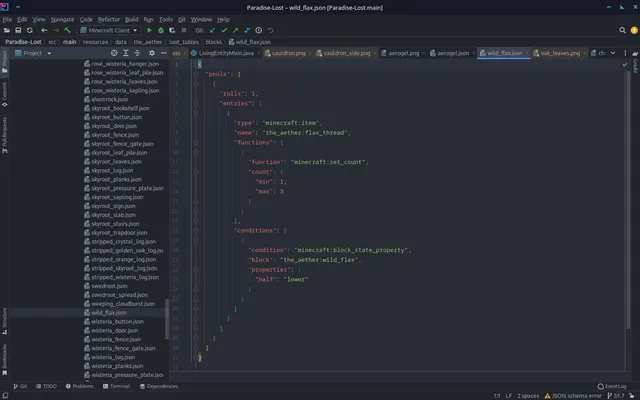Collapse the "properties" object fold marker
Image resolution: width=640 pixels, height=400 pixels.
pos(196,270)
